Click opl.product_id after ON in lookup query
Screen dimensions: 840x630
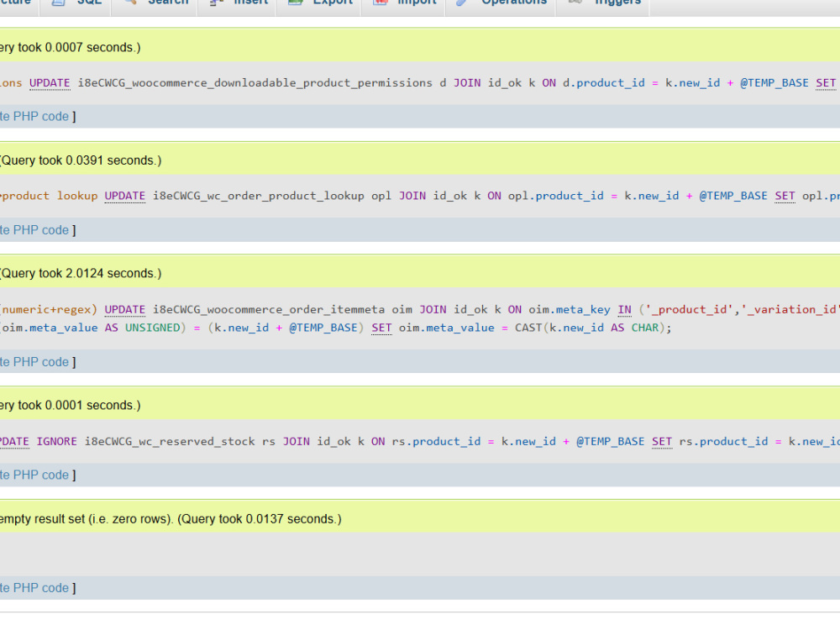[x=555, y=196]
